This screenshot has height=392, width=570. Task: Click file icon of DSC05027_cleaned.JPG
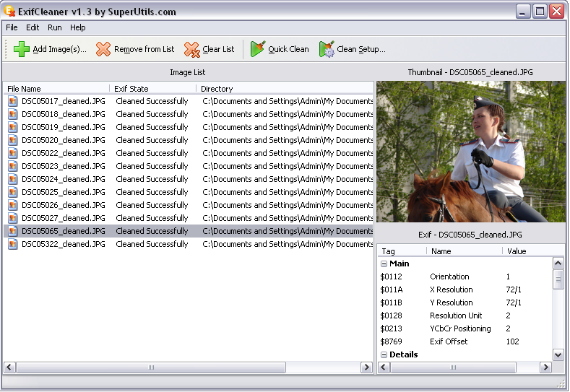(x=13, y=218)
